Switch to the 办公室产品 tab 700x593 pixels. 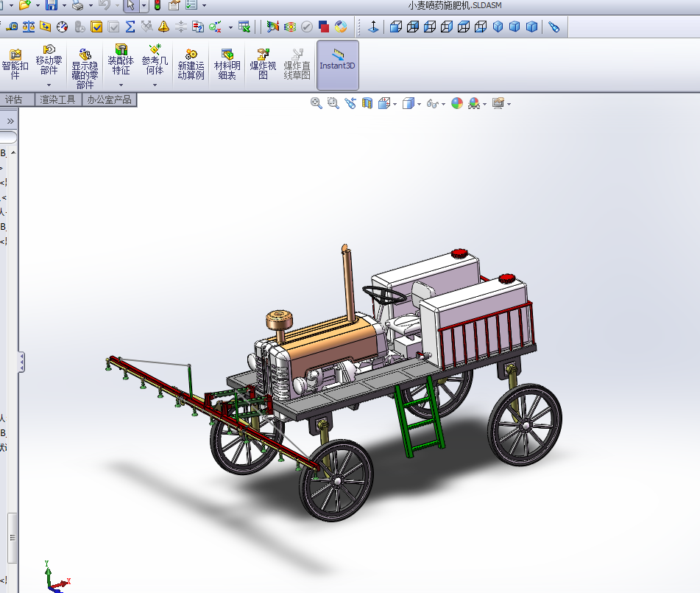point(110,99)
